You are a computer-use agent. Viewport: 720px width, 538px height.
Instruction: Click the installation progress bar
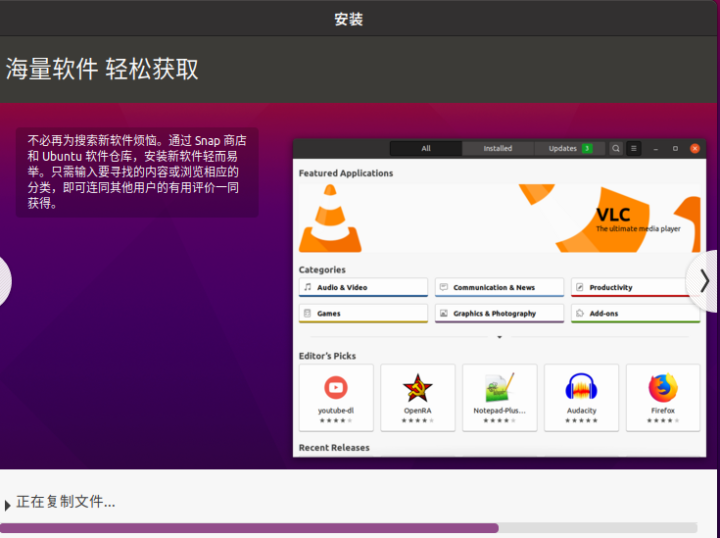(349, 528)
